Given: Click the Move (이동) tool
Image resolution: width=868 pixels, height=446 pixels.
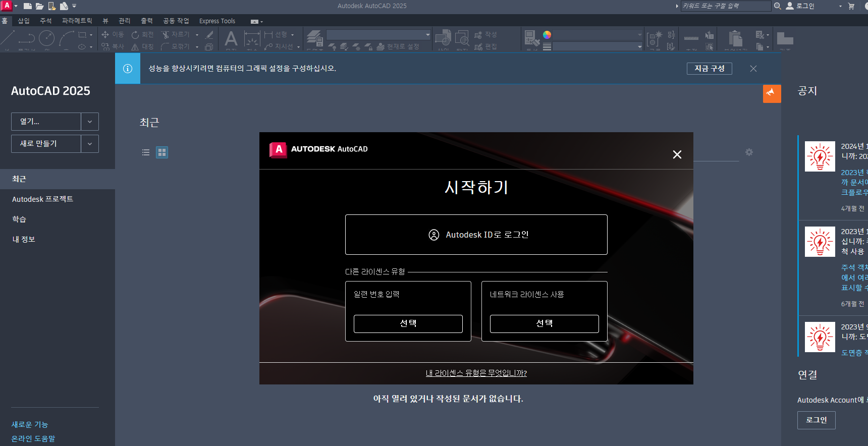Looking at the screenshot, I should [x=113, y=34].
